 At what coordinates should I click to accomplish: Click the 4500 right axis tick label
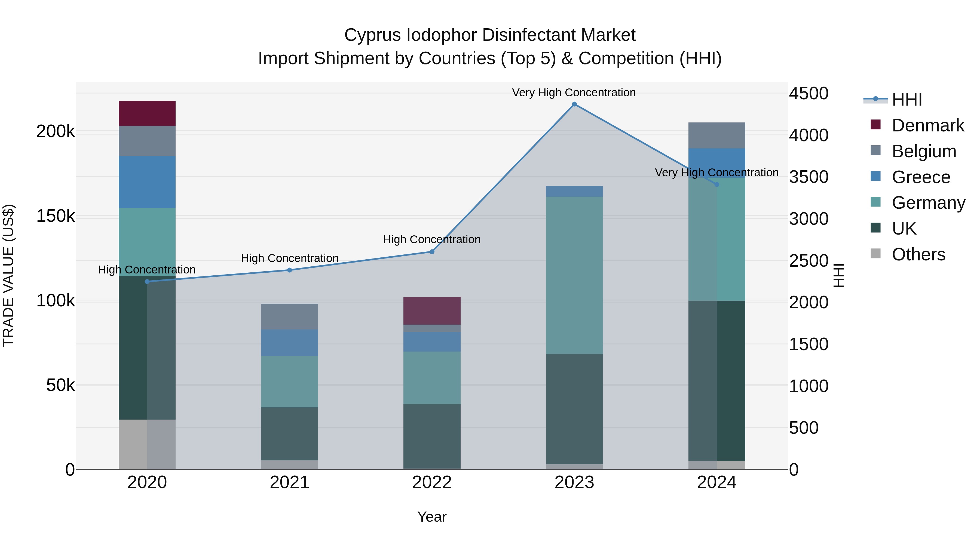coord(808,93)
